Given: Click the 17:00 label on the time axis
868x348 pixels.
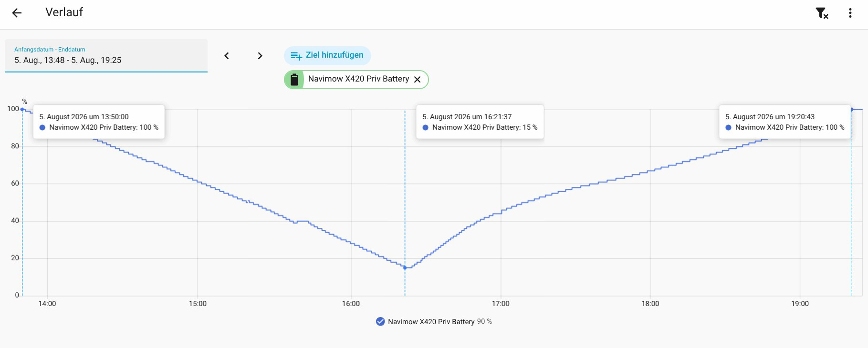Looking at the screenshot, I should 501,304.
